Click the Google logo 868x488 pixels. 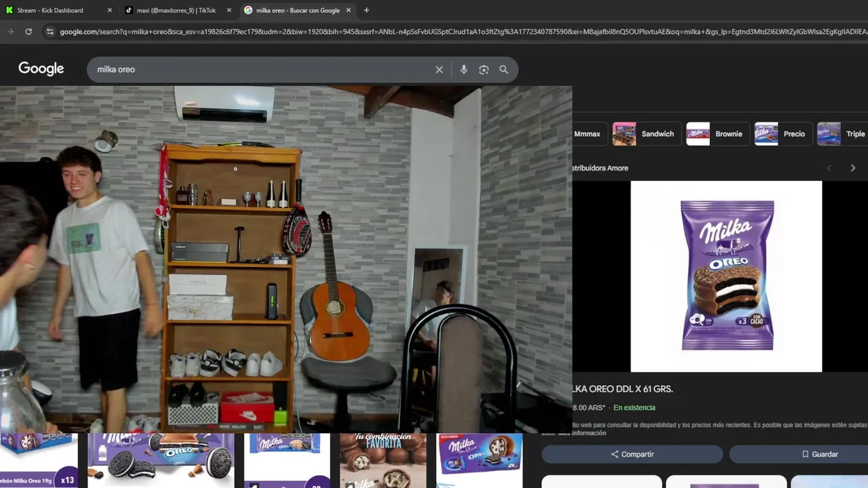coord(41,69)
